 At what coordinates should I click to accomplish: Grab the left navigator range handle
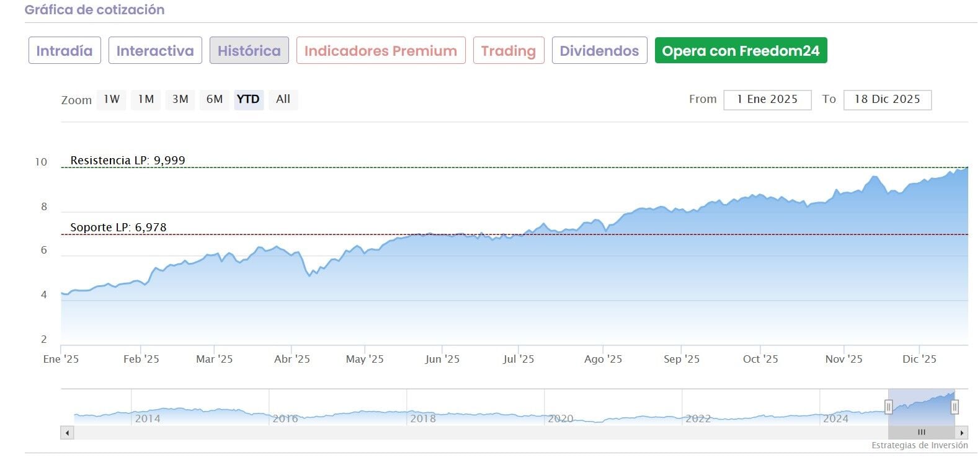pyautogui.click(x=888, y=407)
